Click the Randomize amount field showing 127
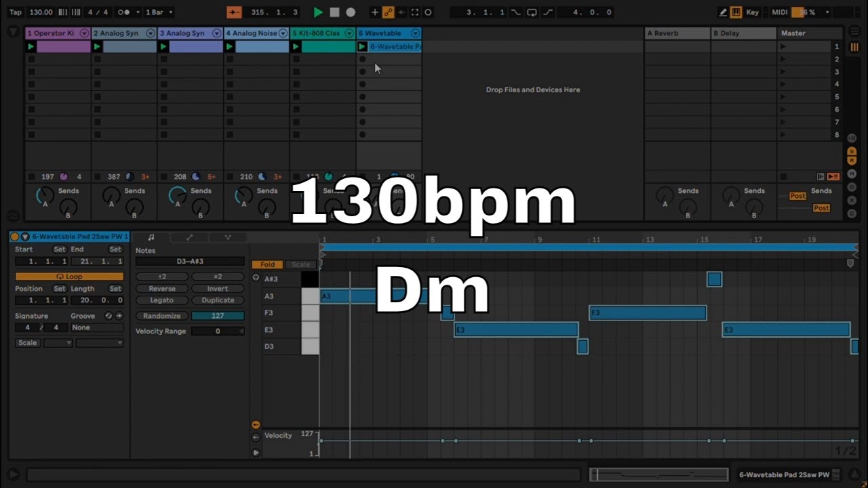Viewport: 868px width, 488px height. [x=218, y=316]
